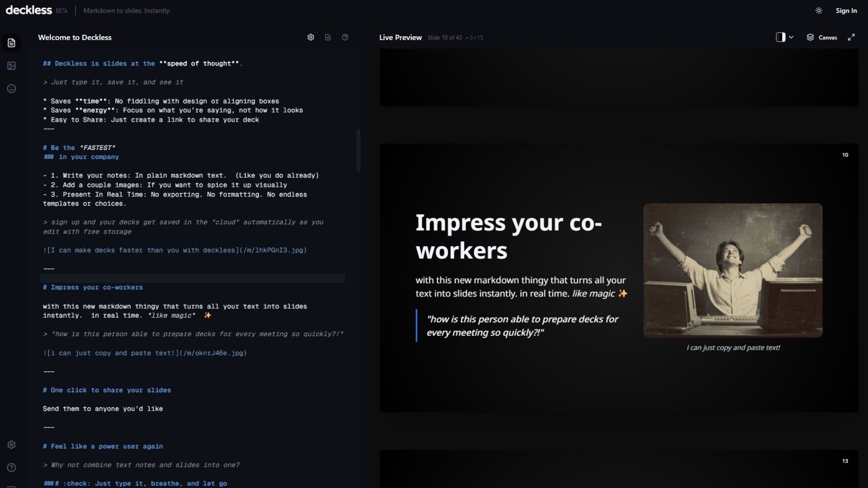868x488 pixels.
Task: Toggle the Canvas view mode
Action: 822,38
